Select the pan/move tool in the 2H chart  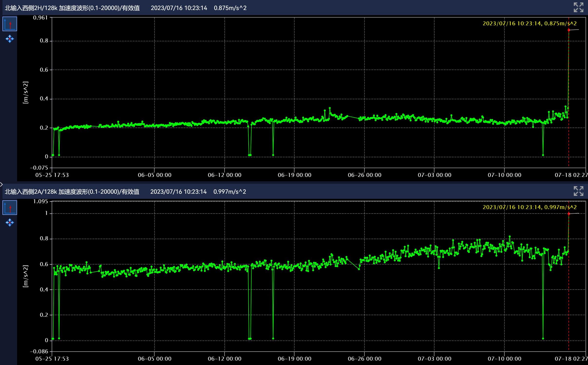pyautogui.click(x=10, y=39)
